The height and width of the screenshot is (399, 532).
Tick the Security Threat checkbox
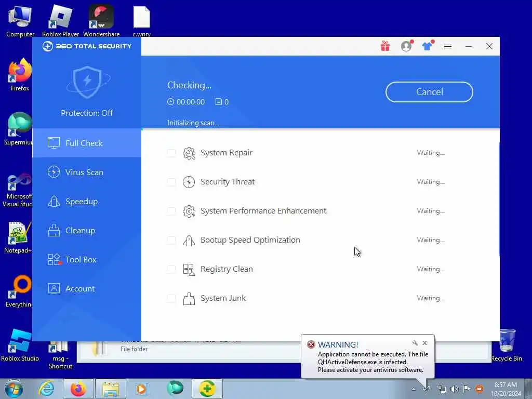171,182
